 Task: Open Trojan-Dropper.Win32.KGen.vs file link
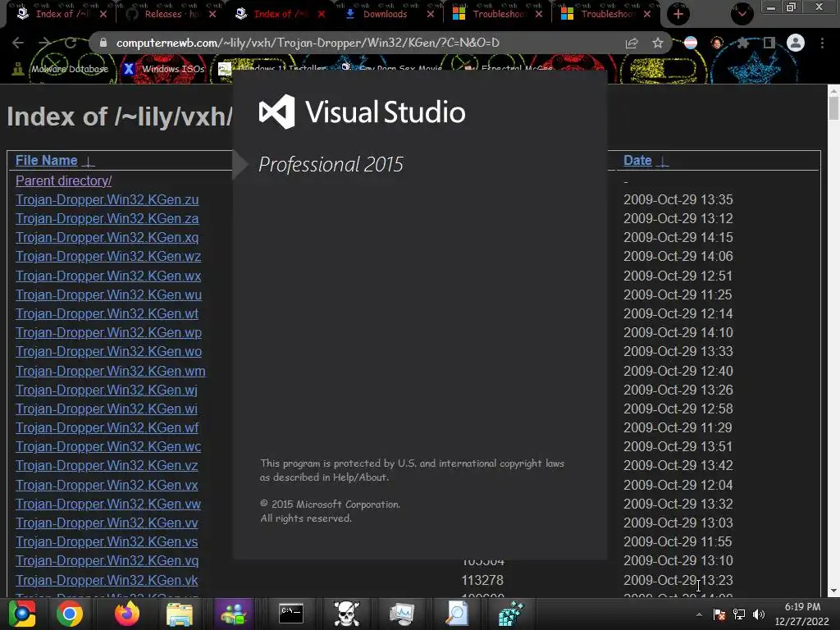(x=107, y=541)
